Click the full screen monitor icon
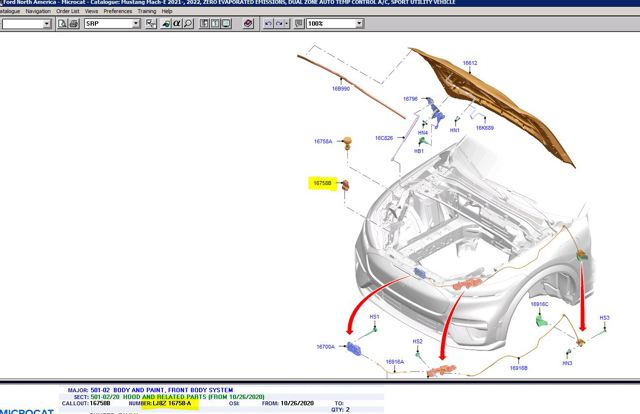The image size is (640, 414). pyautogui.click(x=226, y=24)
